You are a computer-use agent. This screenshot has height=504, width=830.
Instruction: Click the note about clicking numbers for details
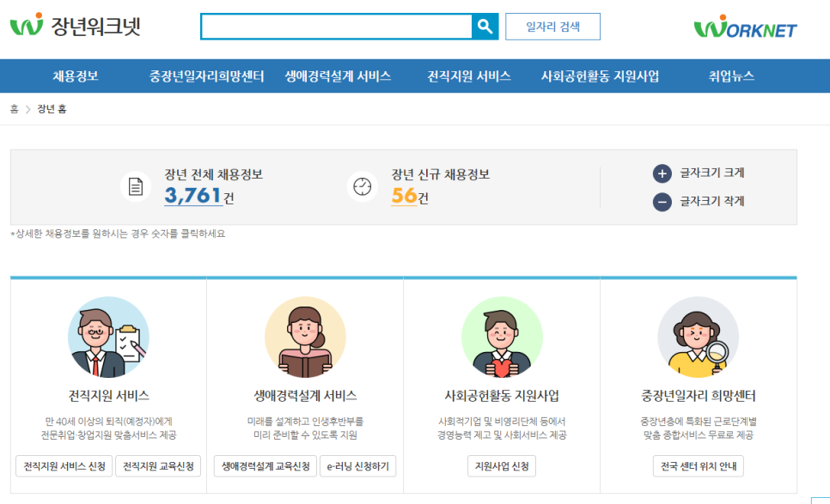coord(118,234)
